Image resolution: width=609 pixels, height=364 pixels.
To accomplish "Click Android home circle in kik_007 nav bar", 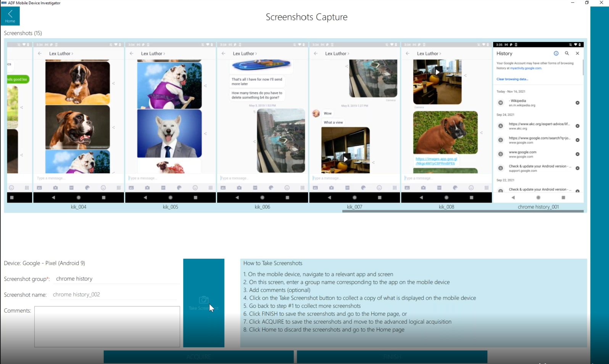I will [354, 198].
